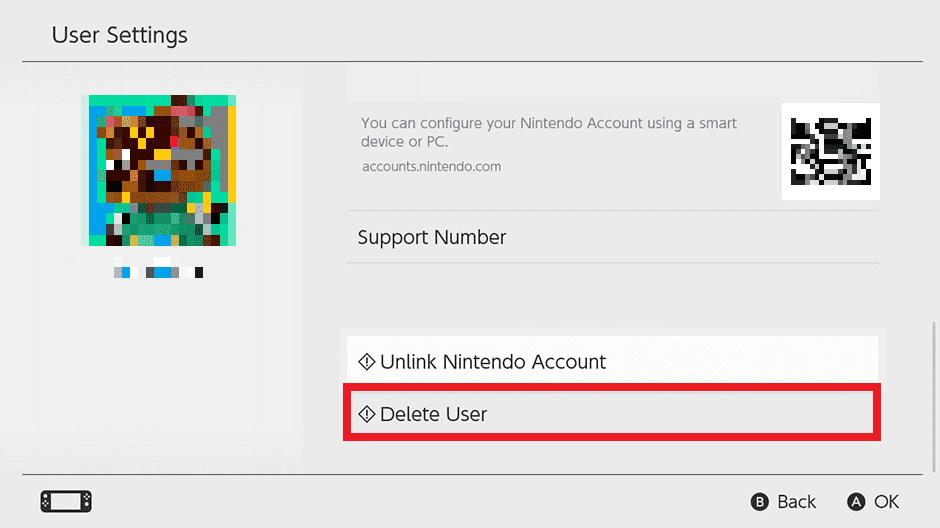Click the Nintendo Account configuration description text
This screenshot has height=528, width=940.
point(549,132)
